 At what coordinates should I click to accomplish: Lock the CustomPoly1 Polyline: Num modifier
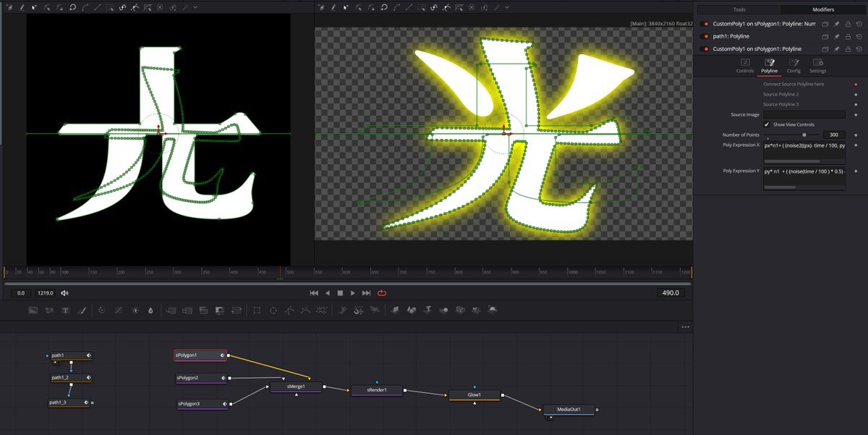(x=848, y=24)
